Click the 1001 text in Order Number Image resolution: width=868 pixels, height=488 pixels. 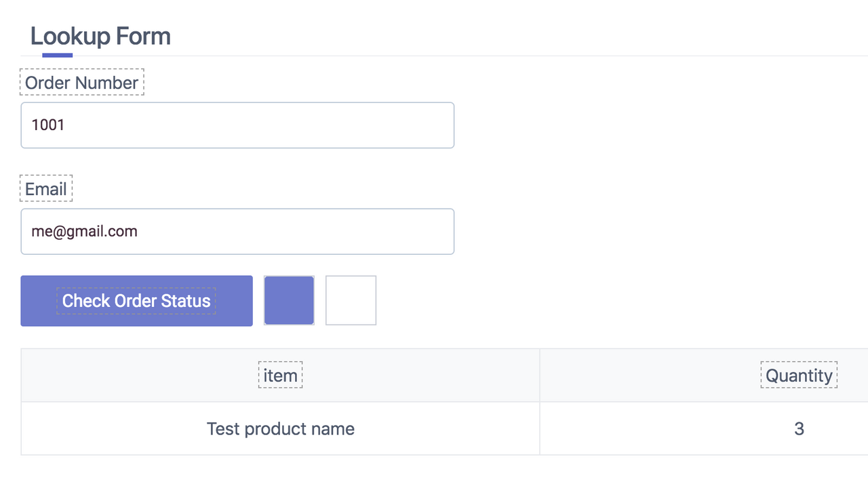click(47, 125)
